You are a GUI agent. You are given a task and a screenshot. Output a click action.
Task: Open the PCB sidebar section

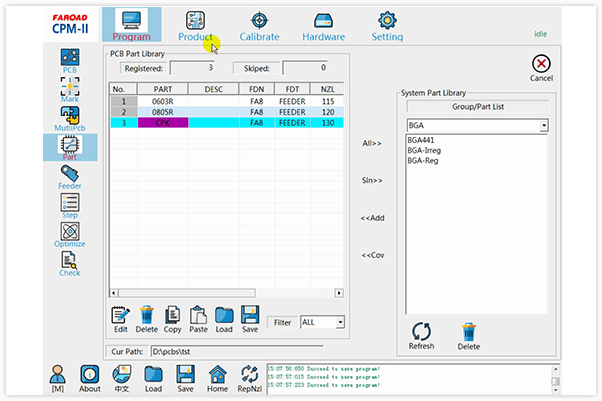pos(69,61)
